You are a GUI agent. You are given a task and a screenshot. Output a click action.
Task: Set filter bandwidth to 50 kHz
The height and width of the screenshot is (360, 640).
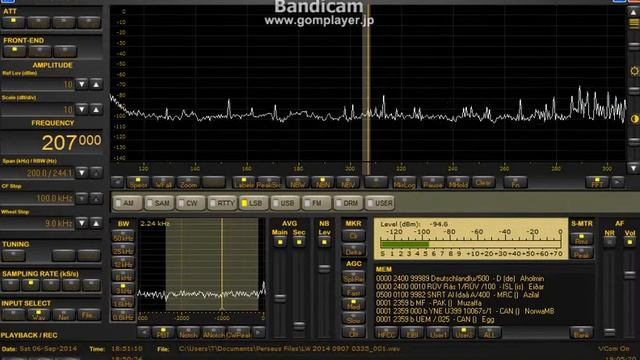(x=123, y=237)
